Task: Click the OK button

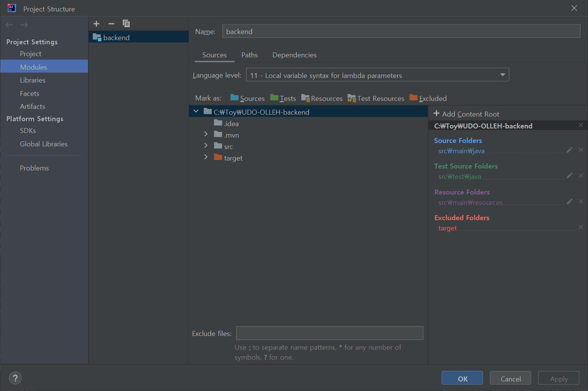Action: pos(462,378)
